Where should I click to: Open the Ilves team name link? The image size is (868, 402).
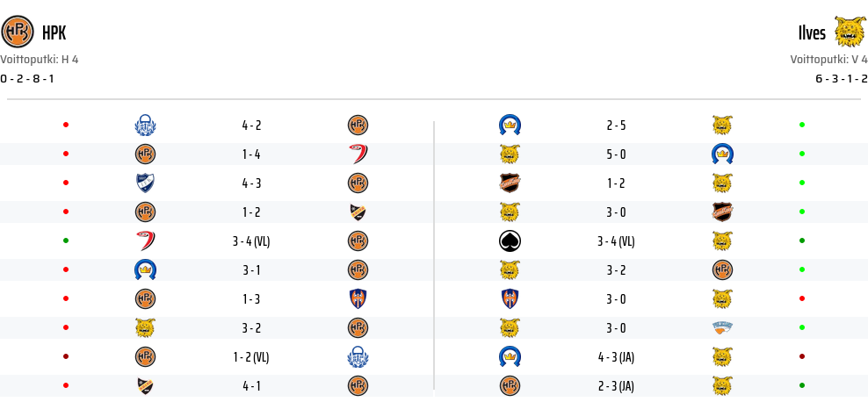point(812,33)
